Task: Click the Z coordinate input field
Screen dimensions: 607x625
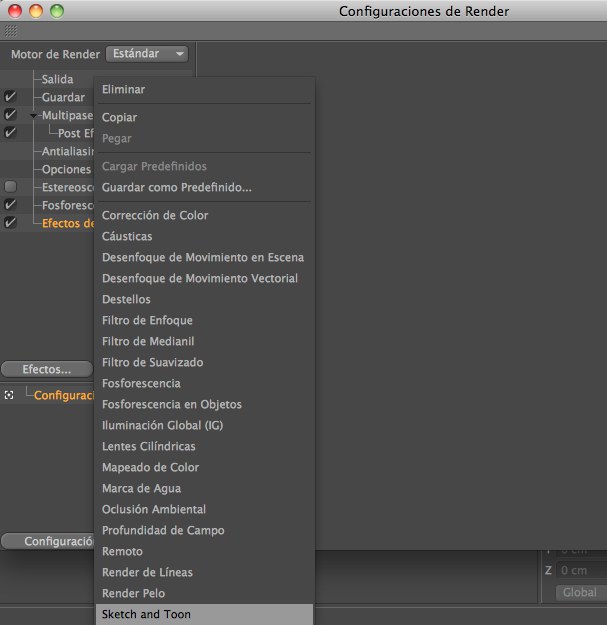Action: pyautogui.click(x=582, y=570)
